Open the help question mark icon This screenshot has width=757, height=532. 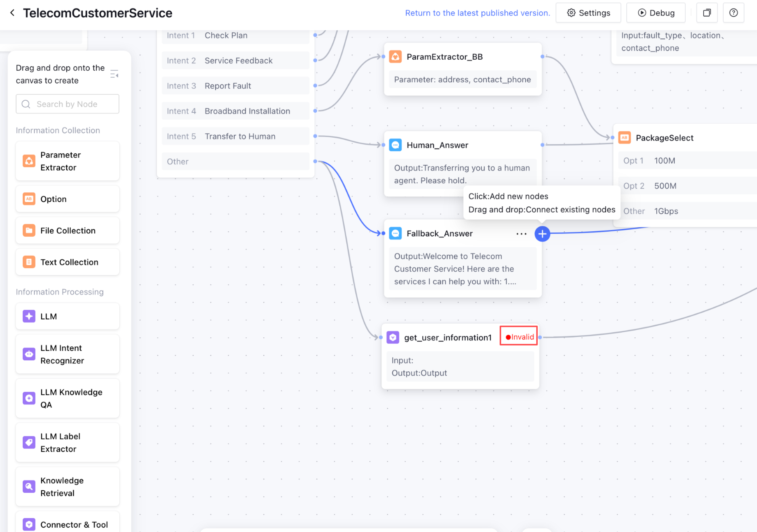click(733, 13)
